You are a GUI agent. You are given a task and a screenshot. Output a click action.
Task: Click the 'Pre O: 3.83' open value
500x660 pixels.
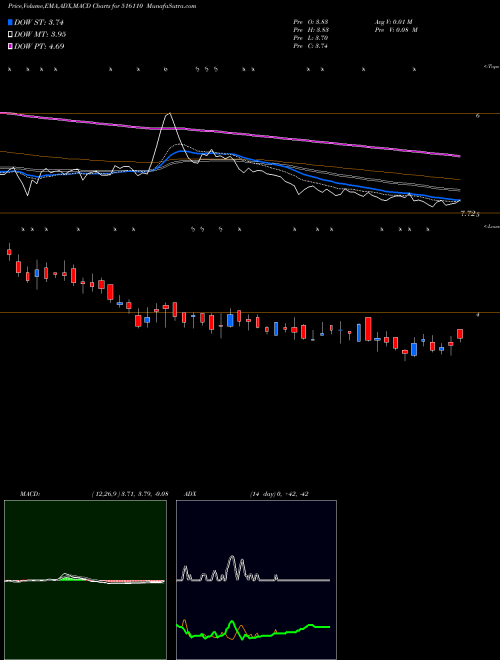pos(311,22)
